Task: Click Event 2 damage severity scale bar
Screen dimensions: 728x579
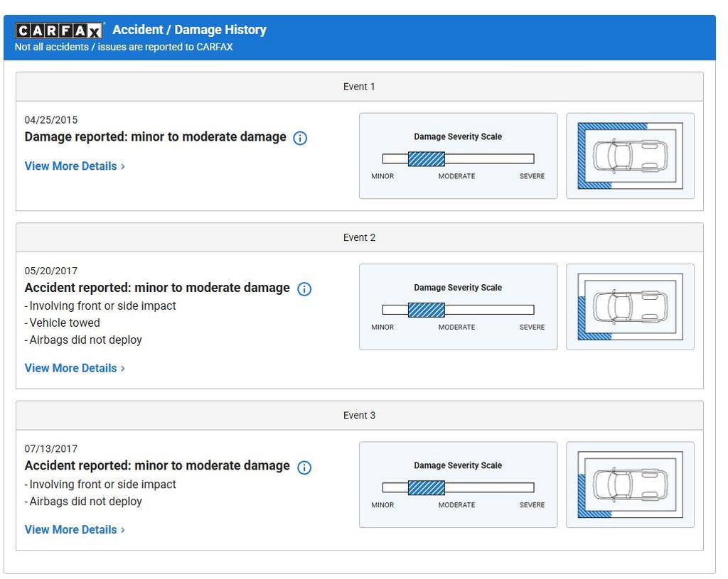Action: [x=458, y=310]
